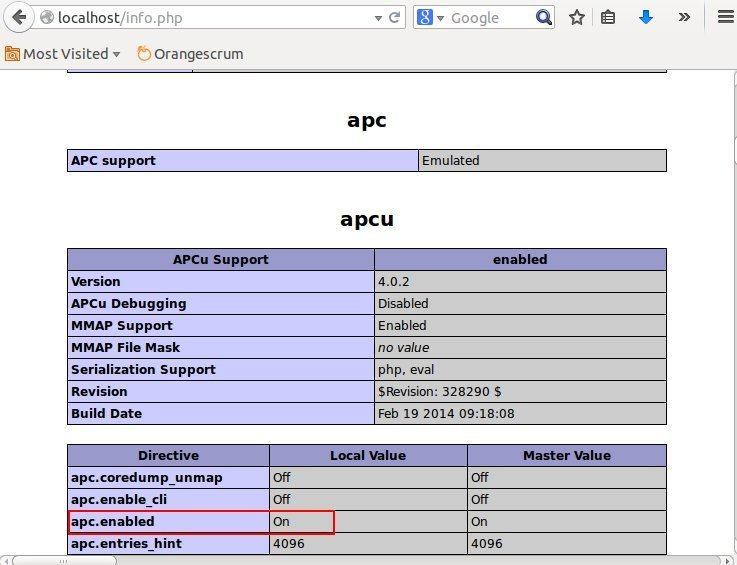Select the Revision row label
The image size is (737, 565).
point(221,392)
